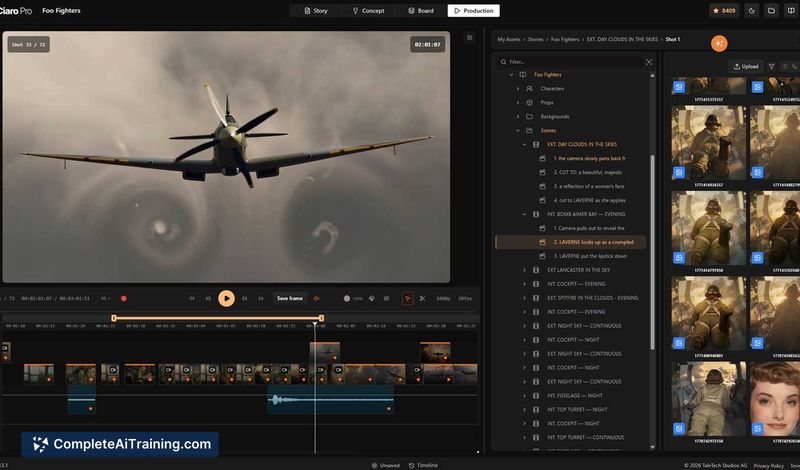
Task: Click the folder icon in top bar
Action: coord(771,10)
